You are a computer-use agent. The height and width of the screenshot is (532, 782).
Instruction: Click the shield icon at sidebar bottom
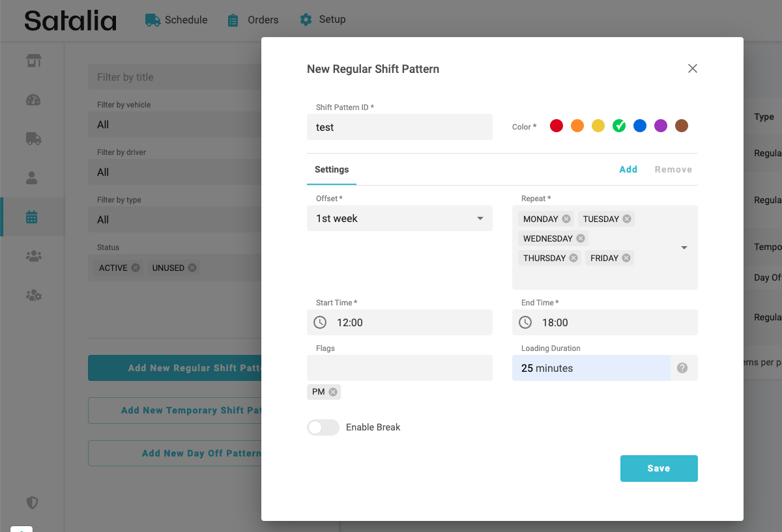coord(33,503)
